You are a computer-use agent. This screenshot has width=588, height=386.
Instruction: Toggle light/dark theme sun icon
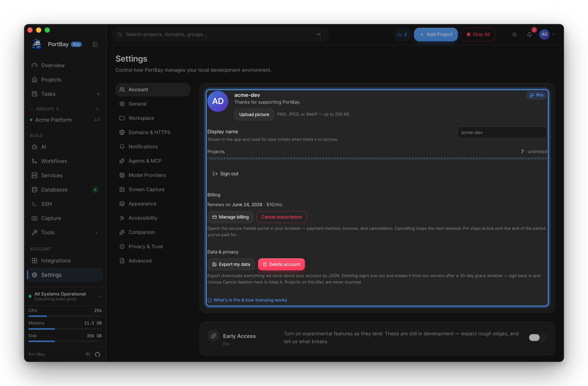coord(514,34)
